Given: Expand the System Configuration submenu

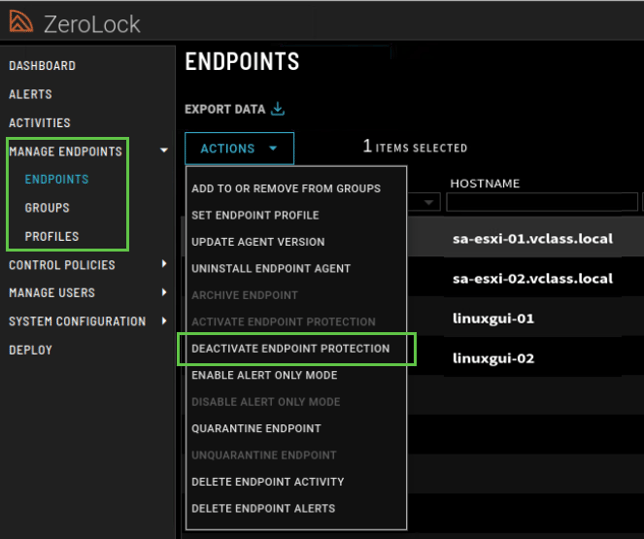Looking at the screenshot, I should [164, 321].
